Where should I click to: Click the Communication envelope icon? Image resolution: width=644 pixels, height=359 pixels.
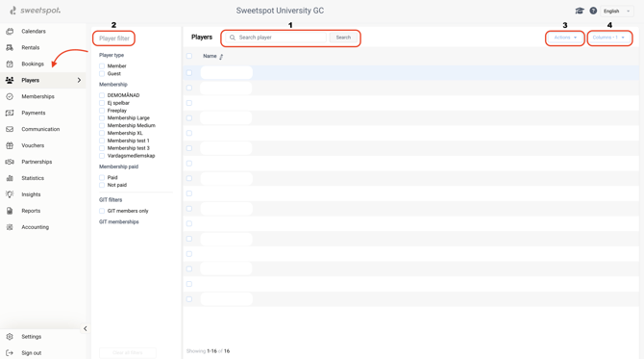[10, 129]
